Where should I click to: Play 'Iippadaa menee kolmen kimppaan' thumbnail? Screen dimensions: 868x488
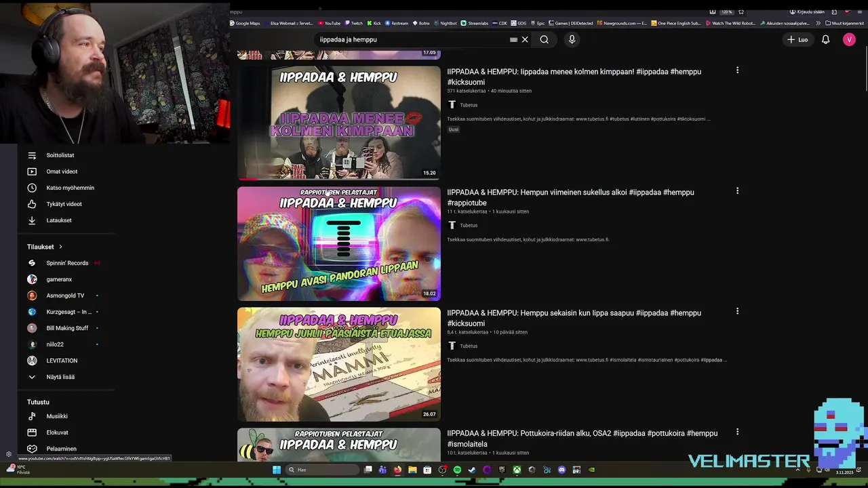(339, 123)
